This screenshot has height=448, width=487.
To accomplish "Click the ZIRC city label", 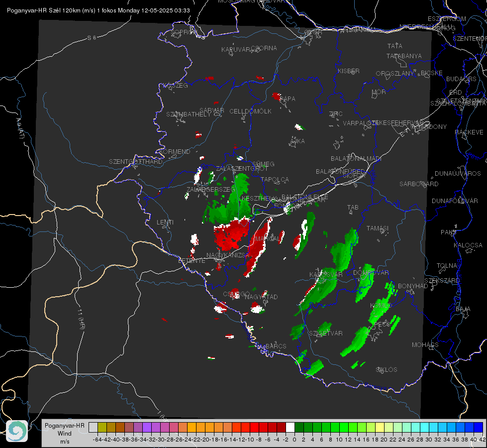I will pos(336,114).
